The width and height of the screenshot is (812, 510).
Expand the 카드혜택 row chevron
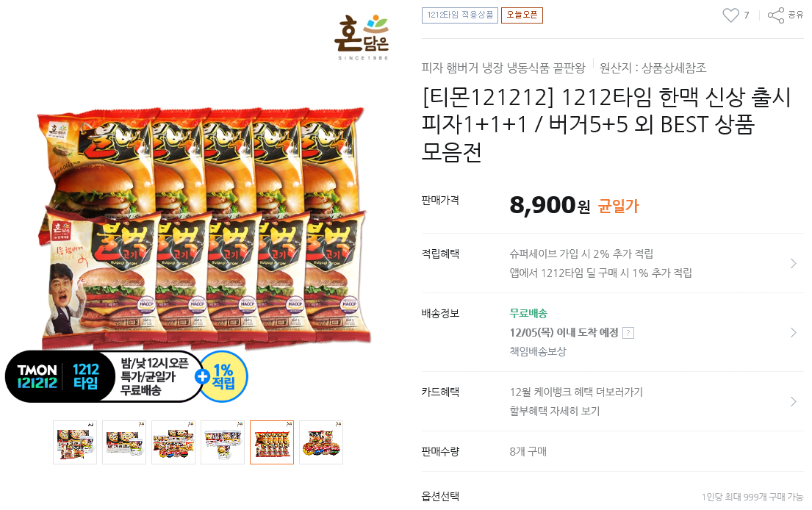794,401
